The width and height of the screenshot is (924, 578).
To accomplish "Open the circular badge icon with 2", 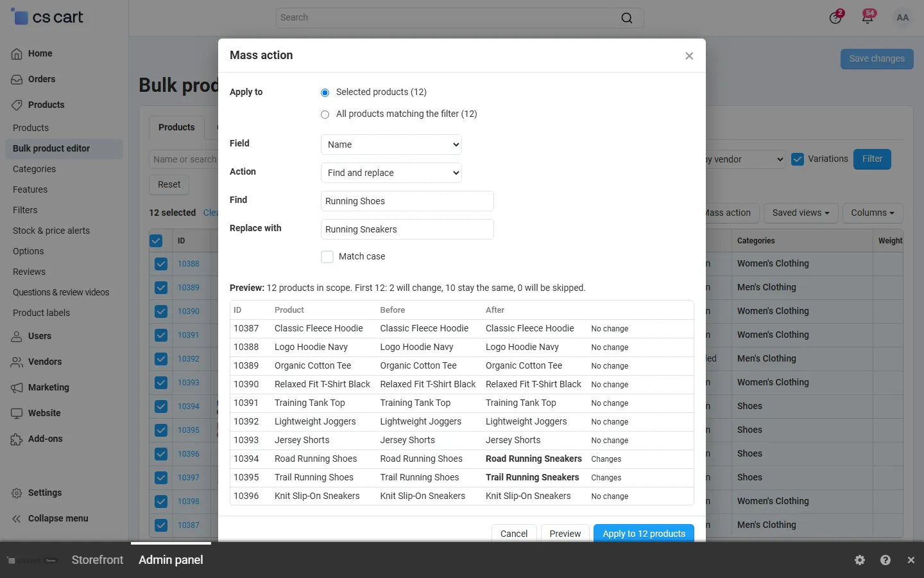I will coord(835,17).
